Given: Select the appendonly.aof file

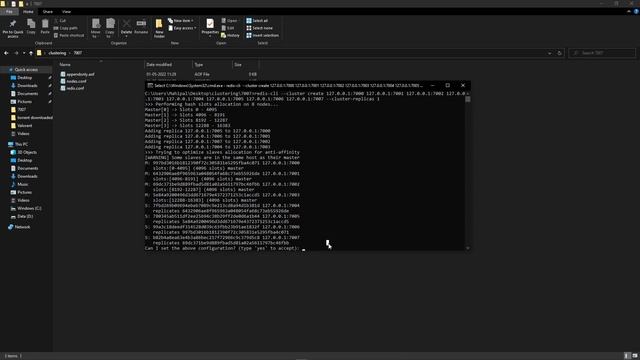Looking at the screenshot, I should (77, 74).
